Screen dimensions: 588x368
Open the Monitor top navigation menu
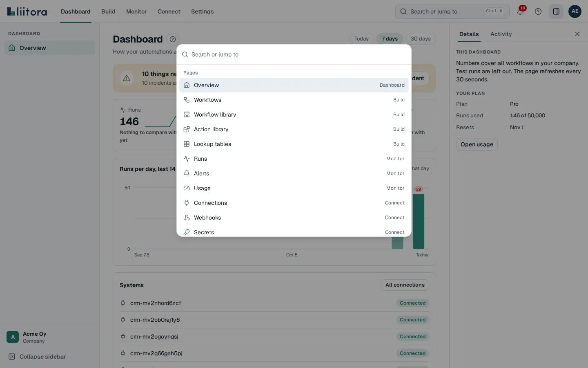pyautogui.click(x=136, y=11)
